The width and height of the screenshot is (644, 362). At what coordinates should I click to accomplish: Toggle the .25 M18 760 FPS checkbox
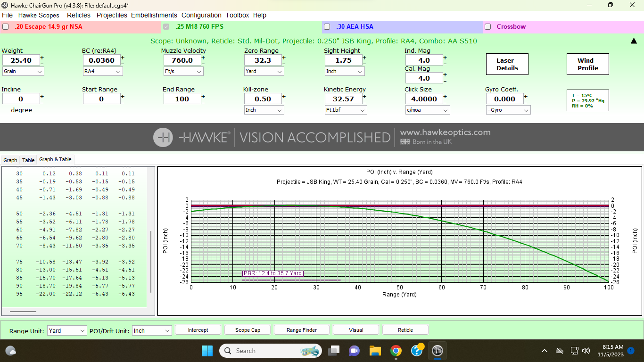(x=166, y=27)
